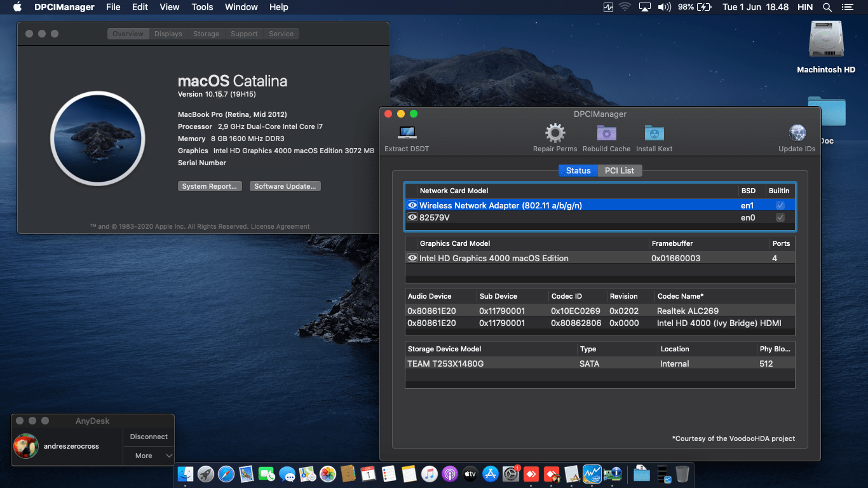Open the Tools menu
868x488 pixels.
[202, 7]
